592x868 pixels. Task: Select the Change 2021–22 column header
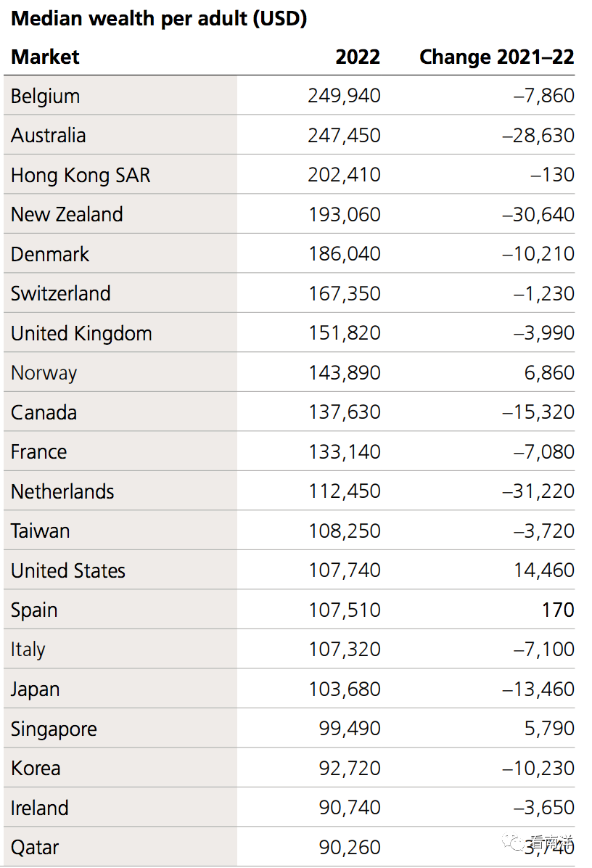tap(497, 57)
